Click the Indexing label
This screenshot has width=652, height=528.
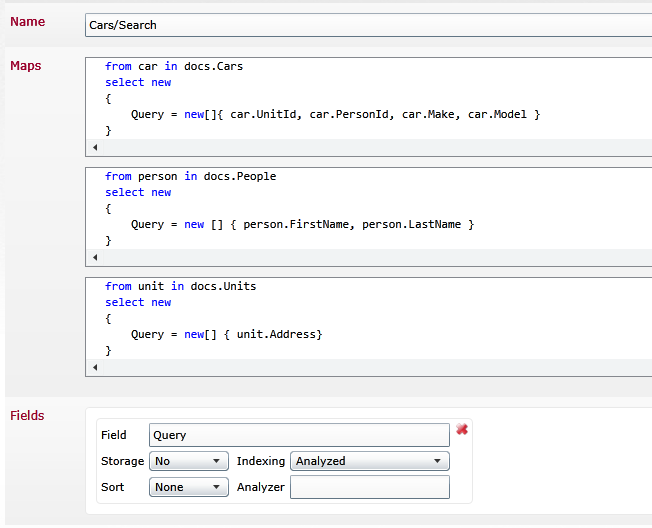[261, 461]
